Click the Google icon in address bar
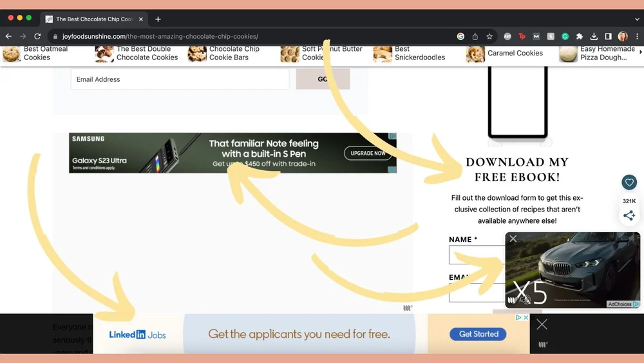 460,36
